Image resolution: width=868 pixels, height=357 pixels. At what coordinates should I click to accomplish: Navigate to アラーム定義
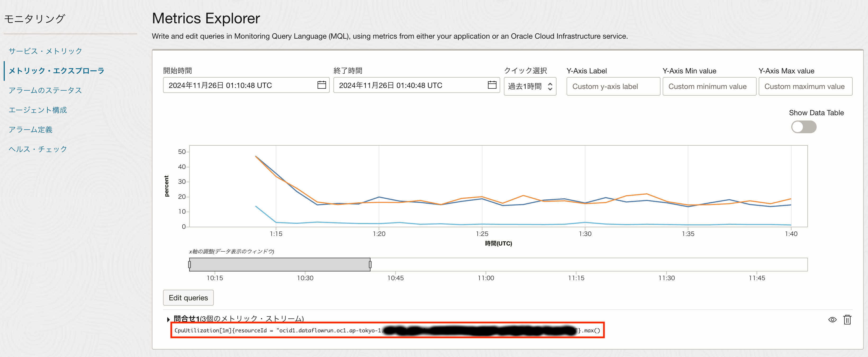coord(30,130)
